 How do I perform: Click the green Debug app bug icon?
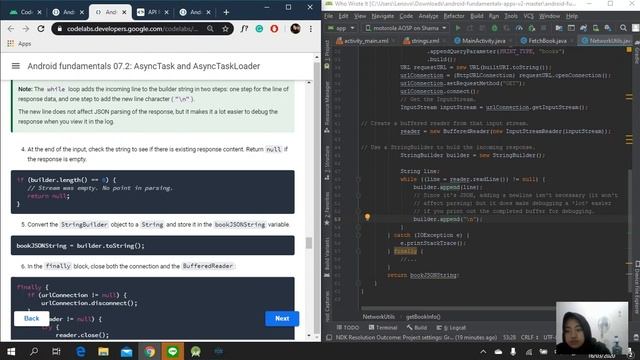coord(494,28)
